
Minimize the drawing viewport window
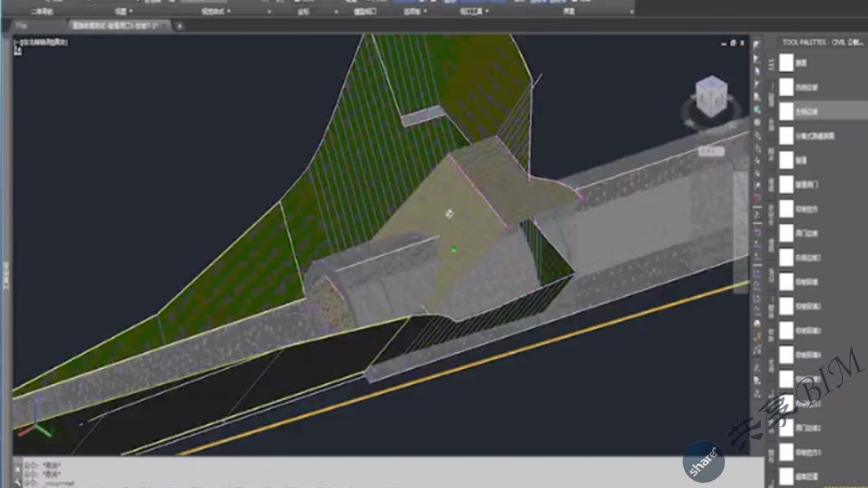(x=724, y=43)
